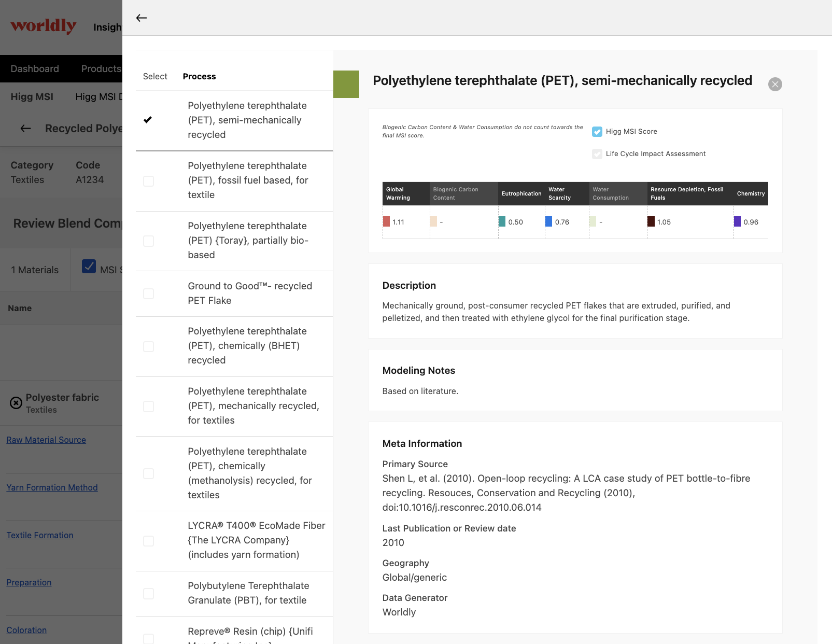Image resolution: width=832 pixels, height=644 pixels.
Task: Click the Polyester fabric material name
Action: [x=62, y=398]
